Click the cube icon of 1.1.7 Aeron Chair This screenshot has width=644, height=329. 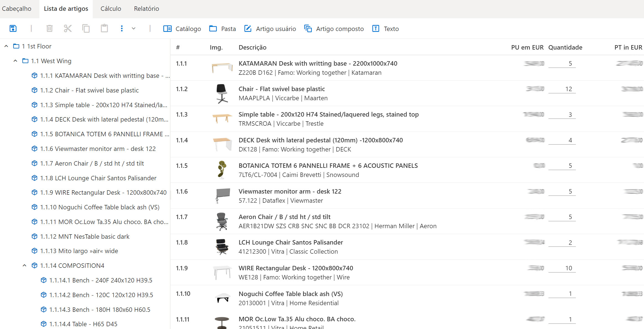[x=34, y=163]
